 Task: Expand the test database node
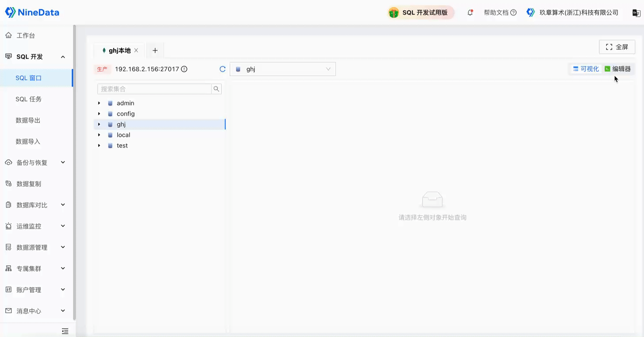(99, 146)
